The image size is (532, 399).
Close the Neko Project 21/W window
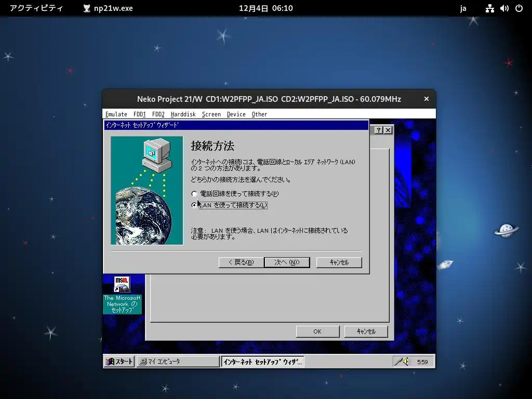[x=427, y=99]
